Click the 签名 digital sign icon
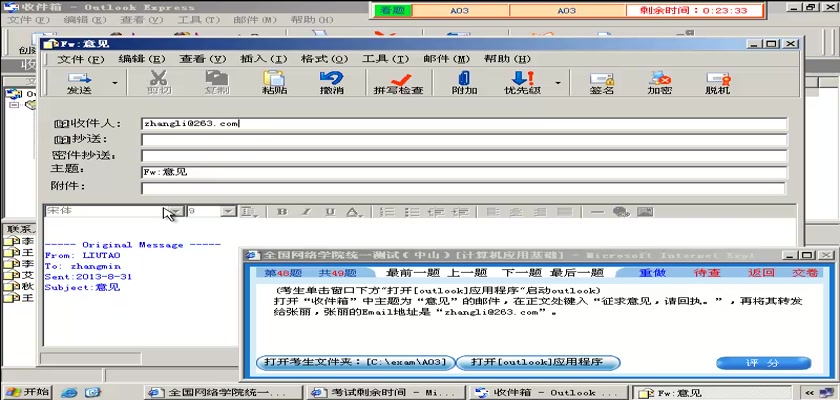Screen dimensions: 840x400 (x=602, y=83)
